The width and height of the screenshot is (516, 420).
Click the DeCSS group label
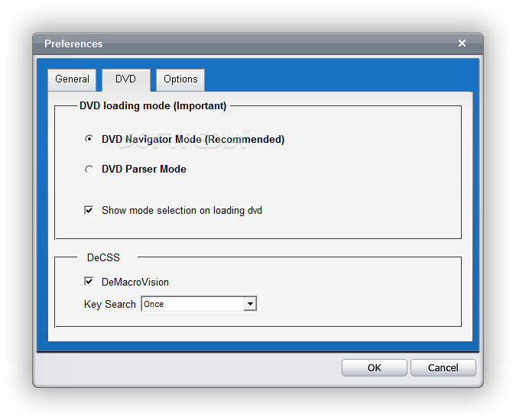pyautogui.click(x=103, y=257)
